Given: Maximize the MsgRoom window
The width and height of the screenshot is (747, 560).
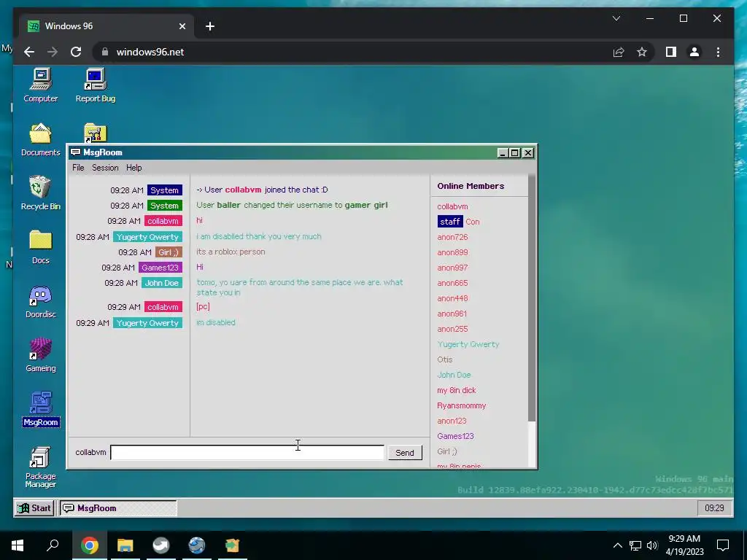Looking at the screenshot, I should (x=514, y=153).
